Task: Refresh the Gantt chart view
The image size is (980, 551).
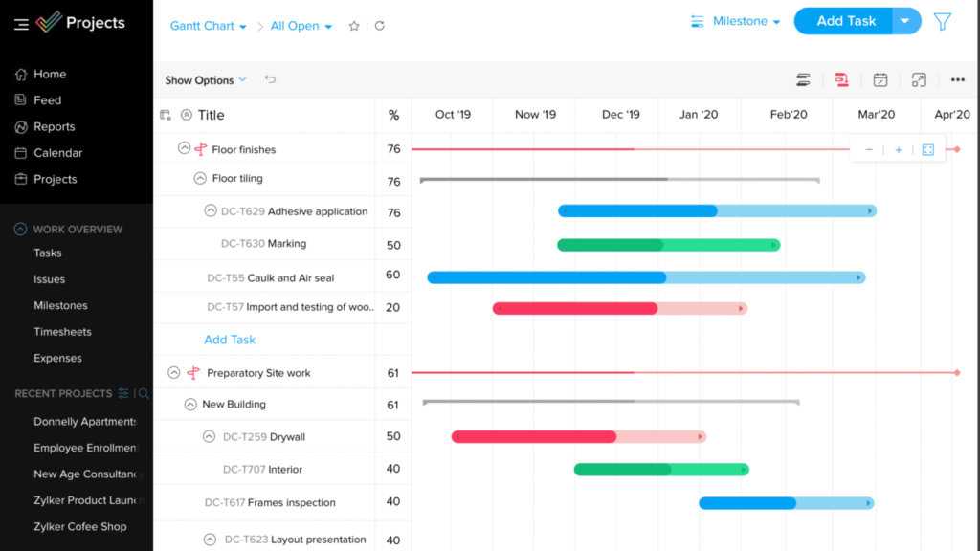Action: pos(380,26)
